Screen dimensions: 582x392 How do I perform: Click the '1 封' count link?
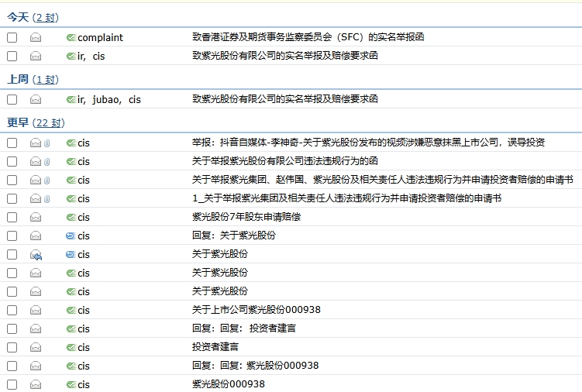46,80
